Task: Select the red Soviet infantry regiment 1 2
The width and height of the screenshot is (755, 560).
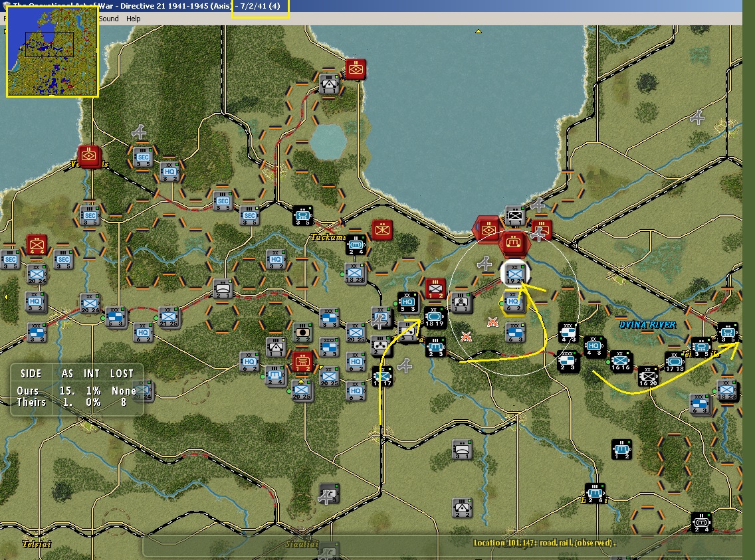Action: (435, 289)
